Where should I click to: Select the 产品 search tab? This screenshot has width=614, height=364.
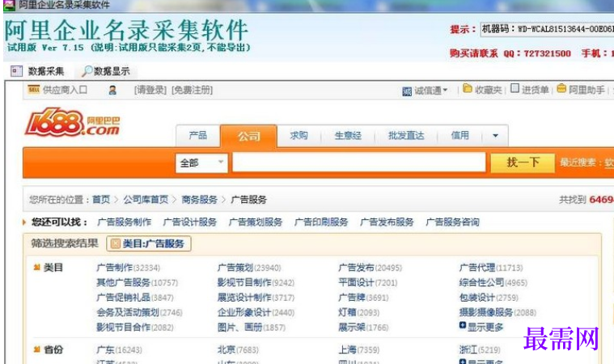tap(197, 135)
